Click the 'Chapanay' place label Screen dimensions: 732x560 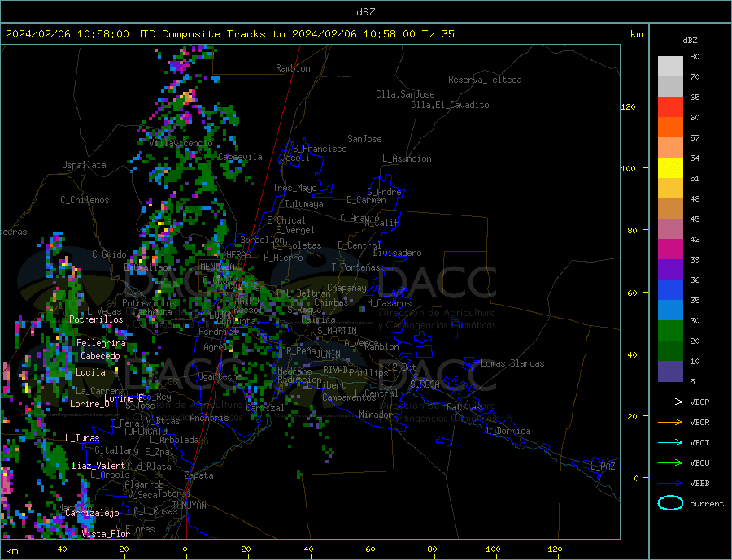point(346,288)
